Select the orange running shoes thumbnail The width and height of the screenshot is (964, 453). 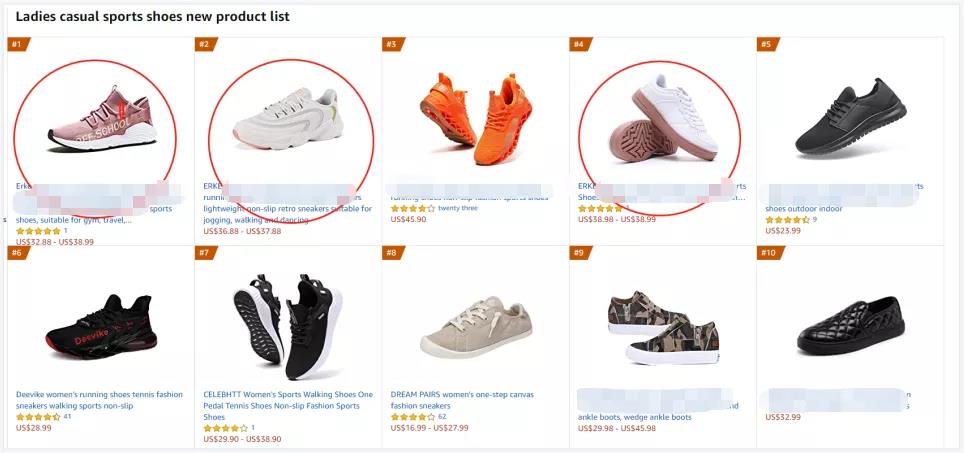(474, 115)
